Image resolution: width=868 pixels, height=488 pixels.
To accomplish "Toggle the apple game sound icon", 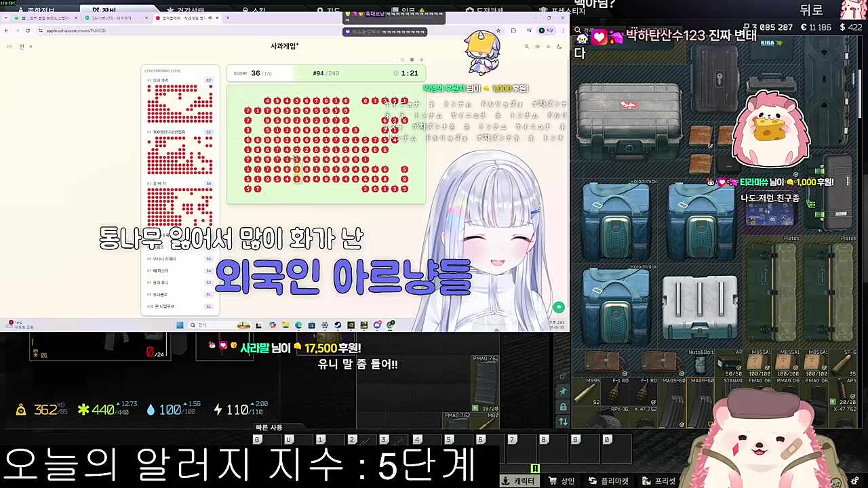I will pos(538,46).
